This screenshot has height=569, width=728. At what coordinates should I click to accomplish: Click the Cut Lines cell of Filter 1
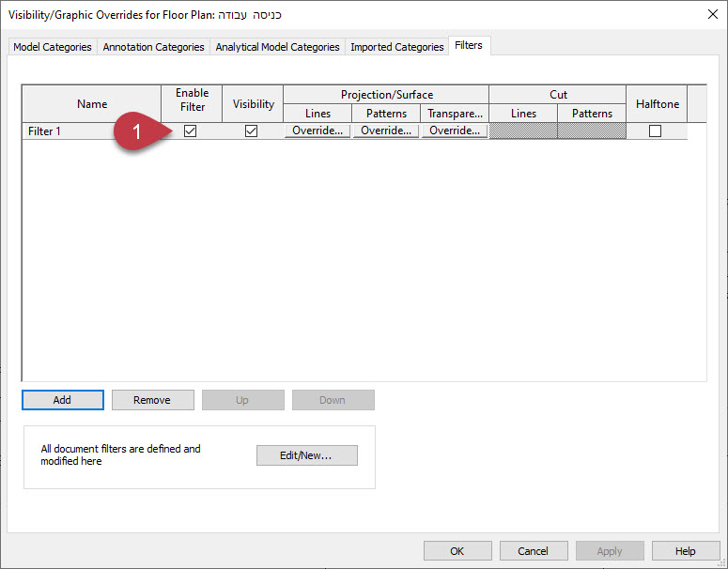(x=523, y=131)
